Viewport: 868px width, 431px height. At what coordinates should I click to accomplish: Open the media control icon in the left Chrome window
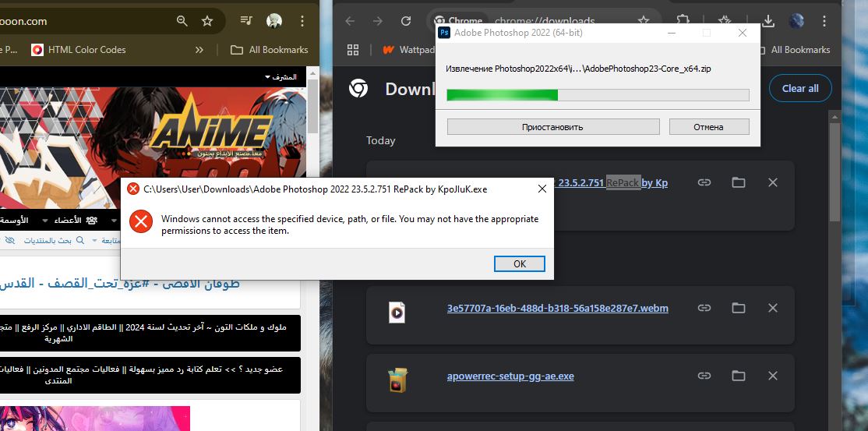(x=245, y=21)
